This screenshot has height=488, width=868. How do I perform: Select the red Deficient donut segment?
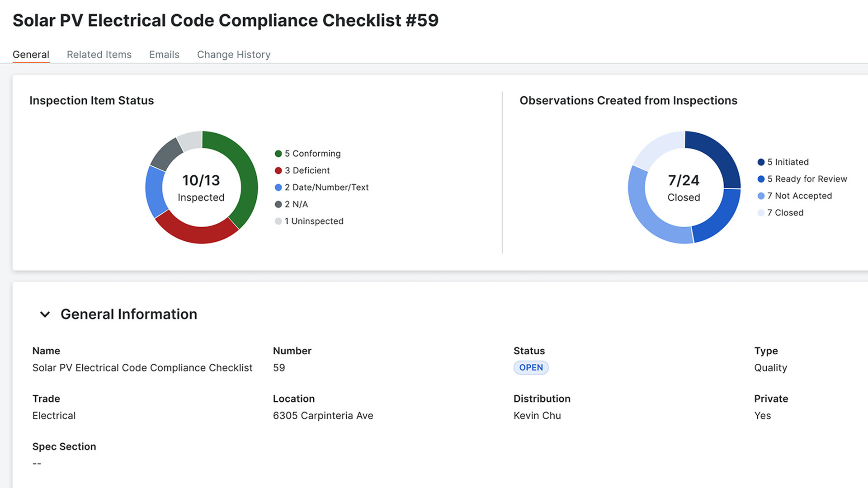199,235
